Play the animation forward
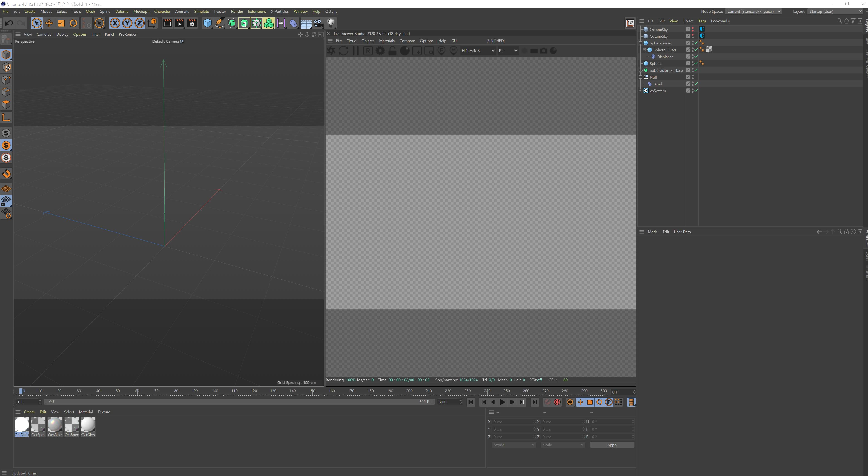Viewport: 868px width, 476px height. coord(502,402)
